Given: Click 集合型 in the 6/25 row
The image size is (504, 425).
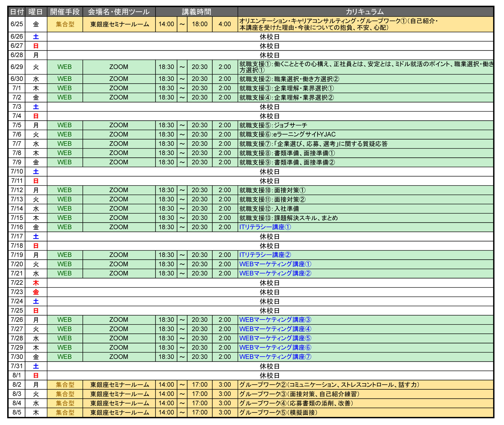Looking at the screenshot, I should [x=65, y=24].
